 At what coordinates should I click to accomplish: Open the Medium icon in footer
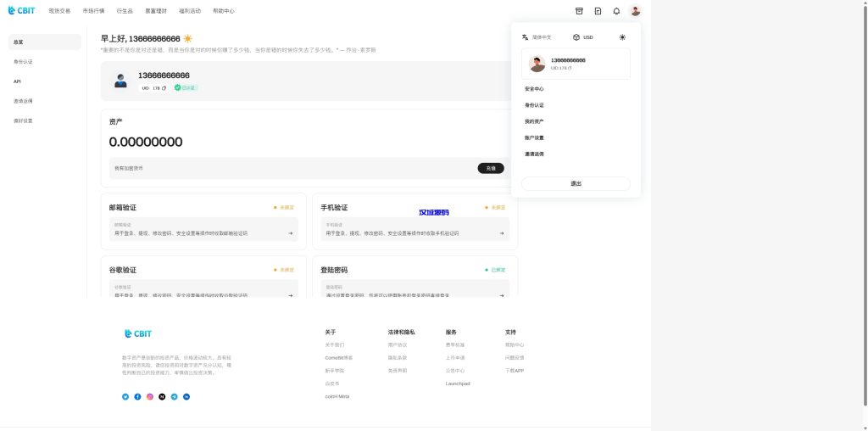162,397
